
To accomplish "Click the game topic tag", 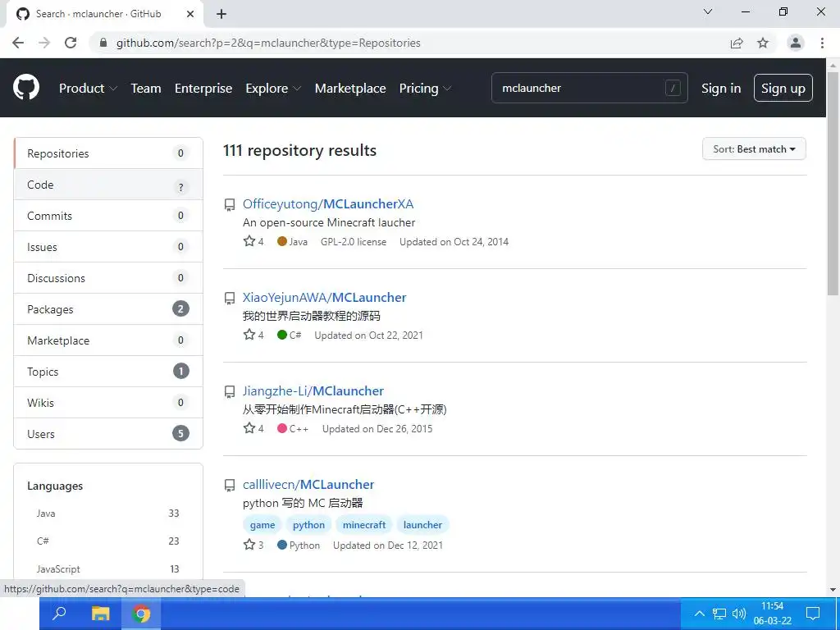I will pos(262,525).
